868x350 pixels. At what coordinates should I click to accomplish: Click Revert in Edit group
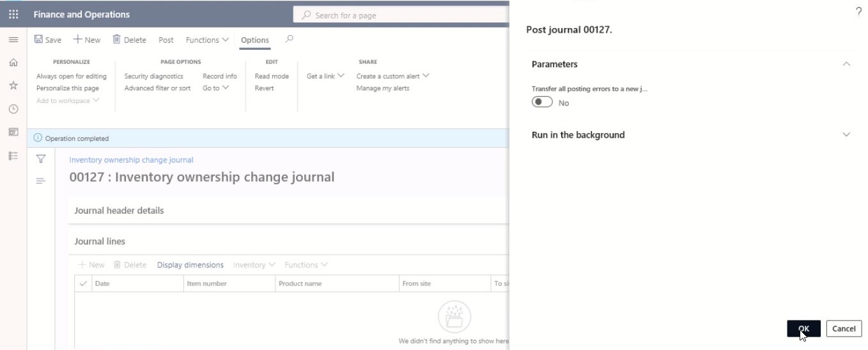(264, 88)
